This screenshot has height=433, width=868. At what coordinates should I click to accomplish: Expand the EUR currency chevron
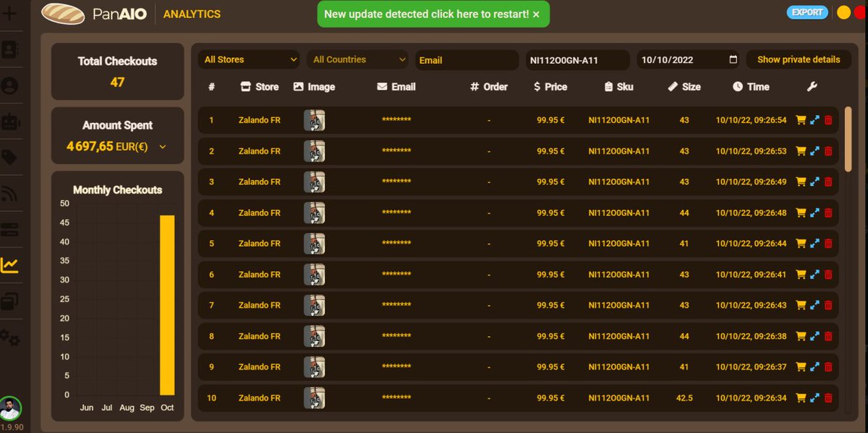click(162, 147)
